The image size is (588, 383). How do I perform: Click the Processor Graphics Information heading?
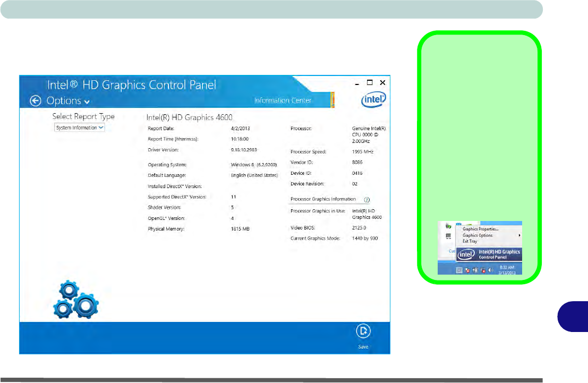click(323, 199)
